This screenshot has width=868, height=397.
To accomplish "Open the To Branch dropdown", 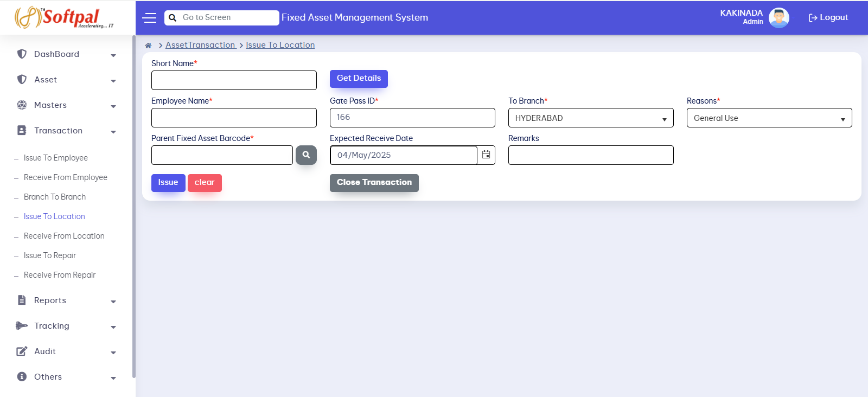I will click(590, 118).
